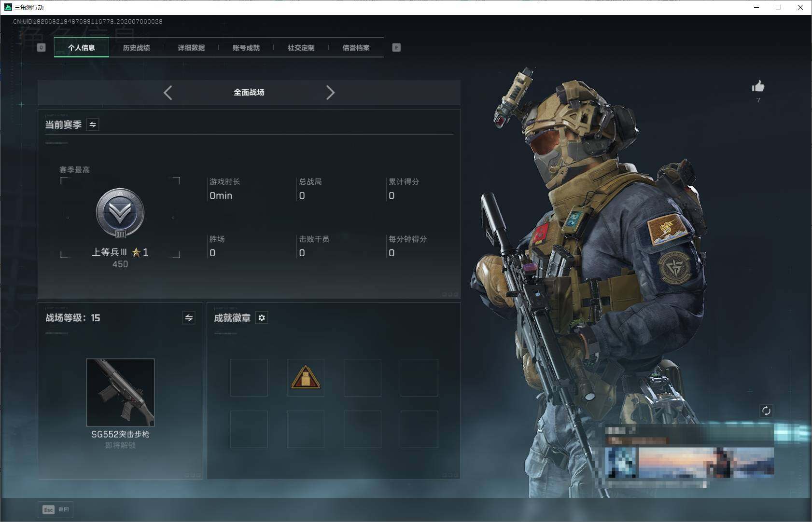The image size is (812, 522).
Task: Click the 每分钟得分 stat
Action: point(407,246)
